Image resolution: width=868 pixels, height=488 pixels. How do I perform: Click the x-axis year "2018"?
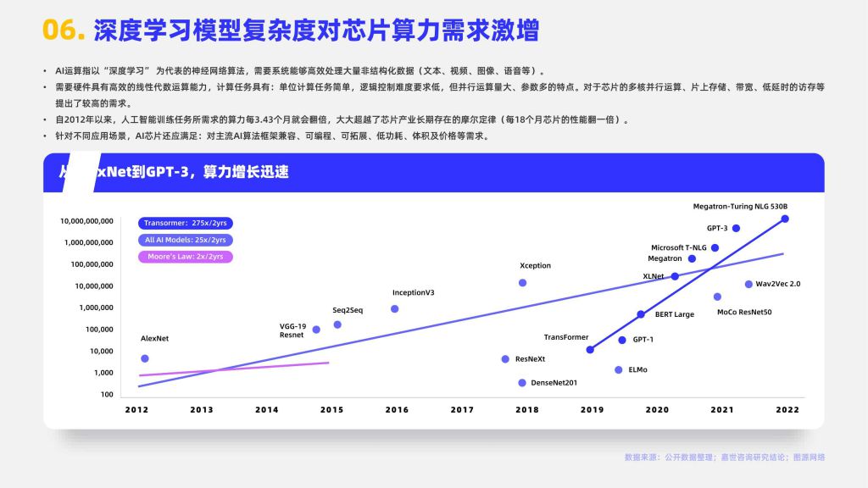pos(527,410)
